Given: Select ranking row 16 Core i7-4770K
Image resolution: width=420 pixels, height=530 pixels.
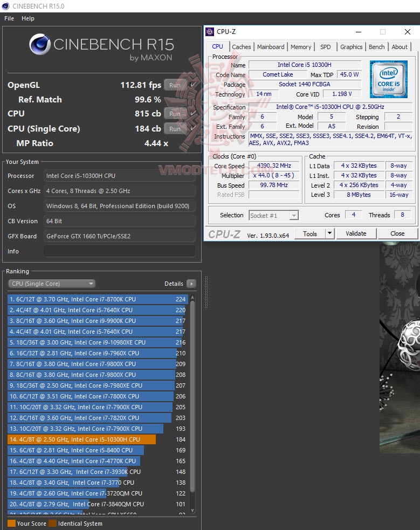Looking at the screenshot, I should 98,461.
